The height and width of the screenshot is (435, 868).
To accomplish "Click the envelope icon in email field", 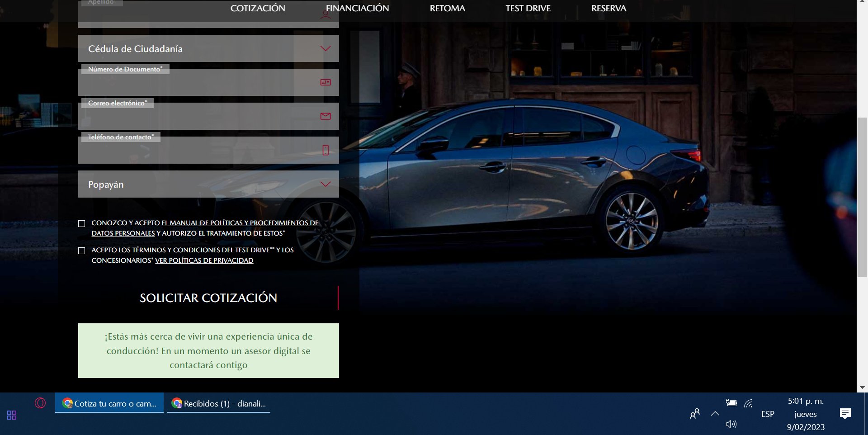I will tap(325, 116).
